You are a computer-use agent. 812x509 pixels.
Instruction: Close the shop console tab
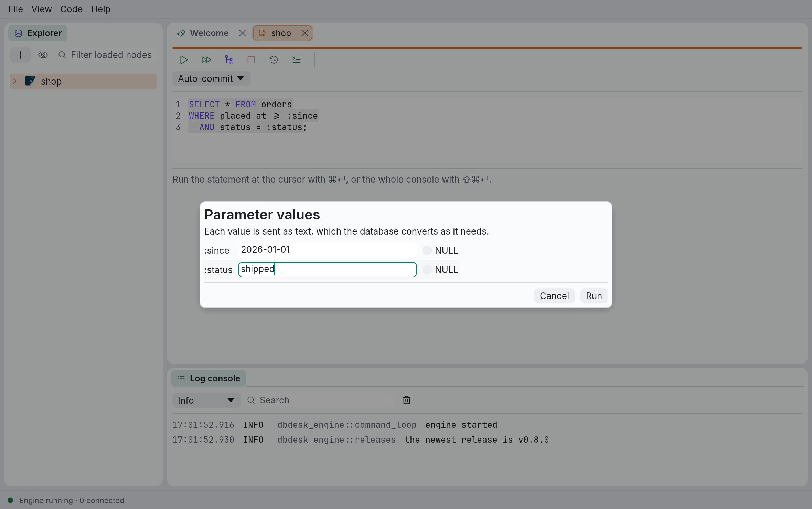click(304, 33)
